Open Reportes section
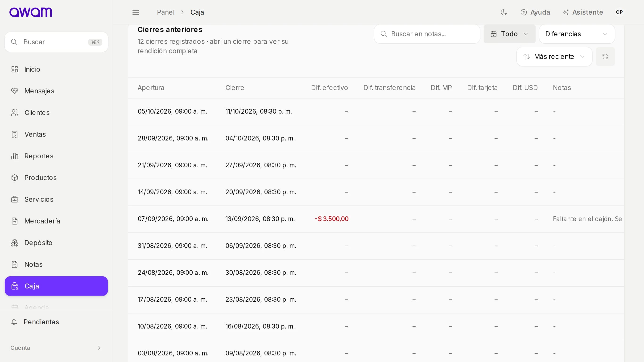This screenshot has width=644, height=362. pos(56,156)
